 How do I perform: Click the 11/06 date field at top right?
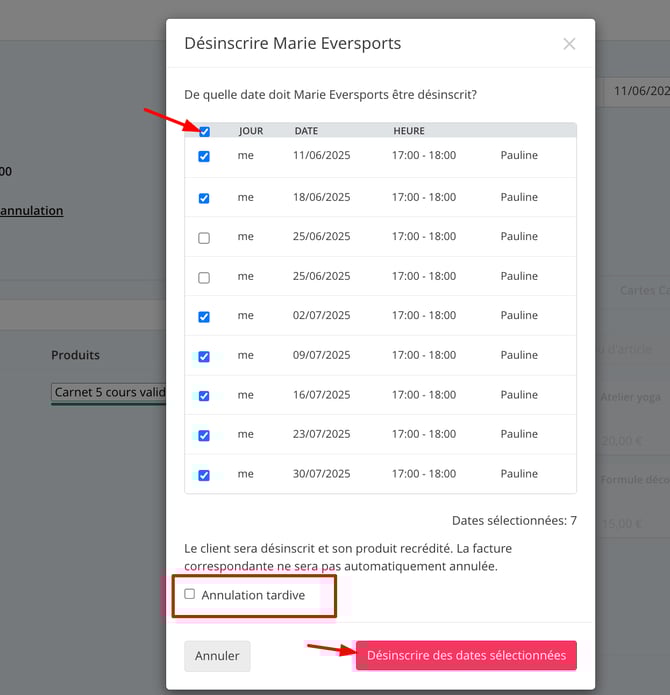[x=640, y=91]
